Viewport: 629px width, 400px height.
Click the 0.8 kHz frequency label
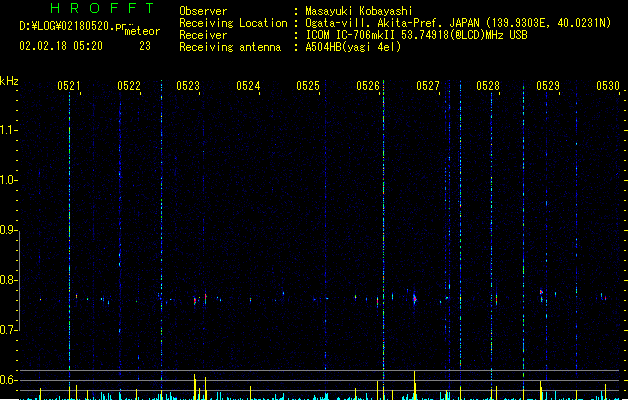(8, 280)
